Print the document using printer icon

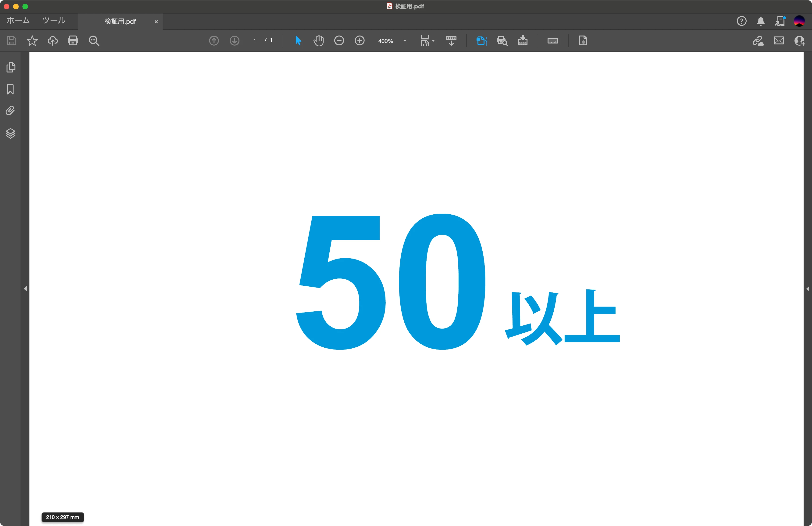[x=73, y=41]
